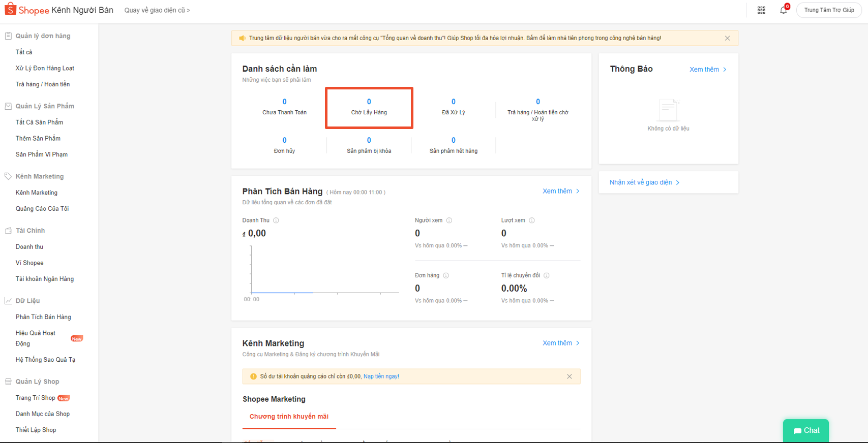Dismiss the top announcement banner
This screenshot has height=443, width=868.
click(727, 38)
